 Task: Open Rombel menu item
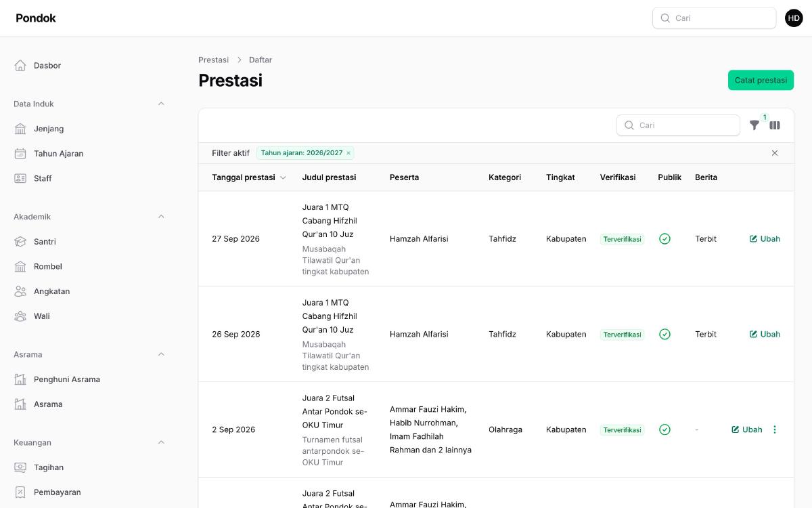coord(89,266)
